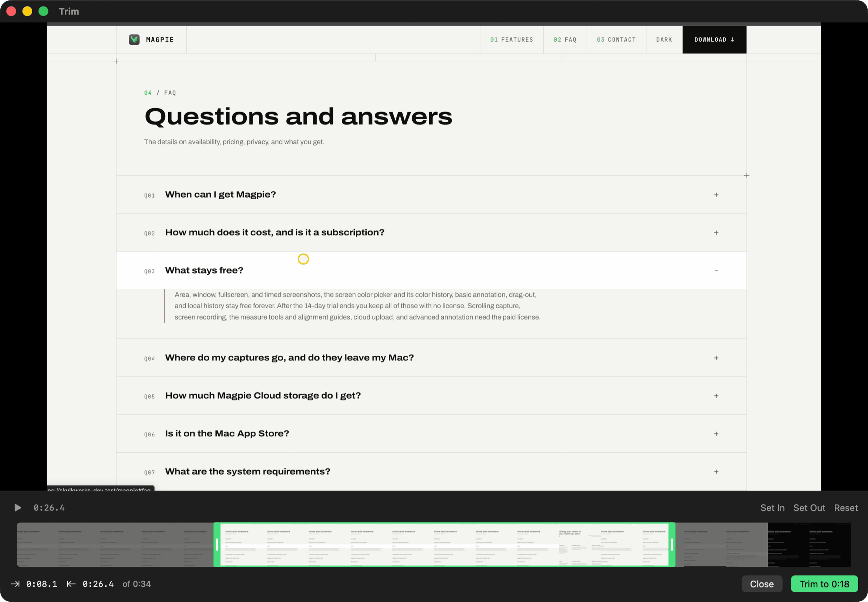The image size is (868, 602).
Task: Click the 'of 0:34' total duration
Action: coord(136,584)
